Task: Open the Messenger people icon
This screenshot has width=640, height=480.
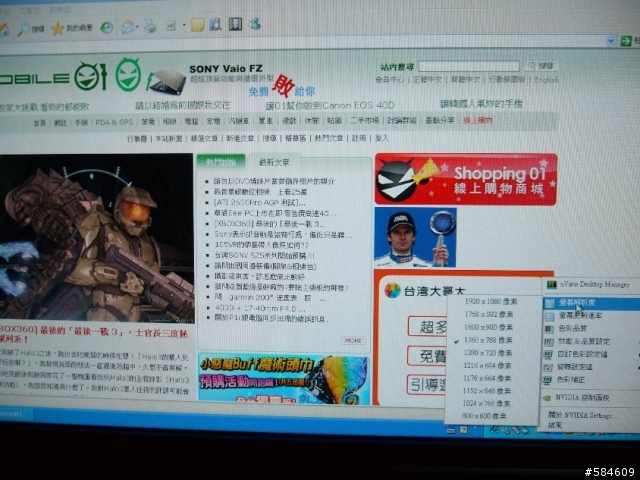Action: pyautogui.click(x=255, y=24)
